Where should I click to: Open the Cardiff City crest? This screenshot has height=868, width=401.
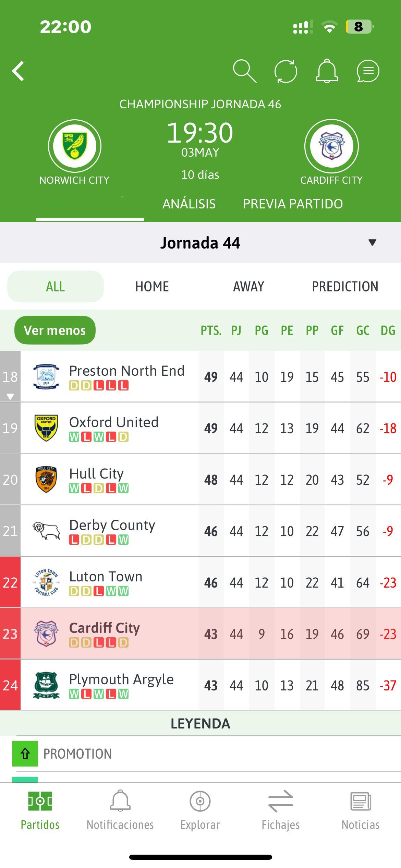pos(331,146)
